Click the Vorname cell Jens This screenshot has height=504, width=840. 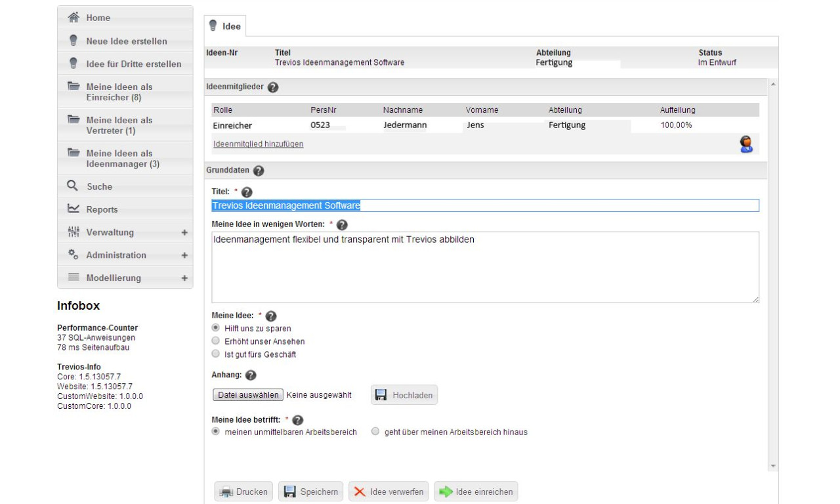click(x=475, y=125)
